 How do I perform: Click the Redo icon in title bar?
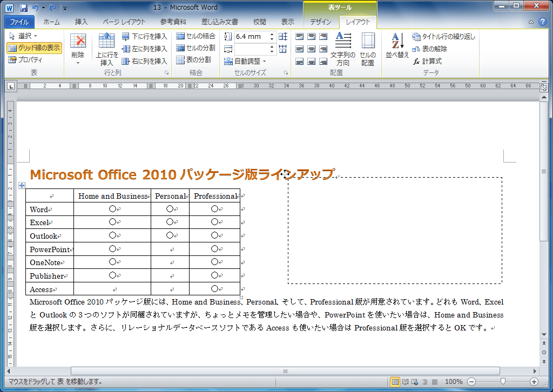pos(52,8)
